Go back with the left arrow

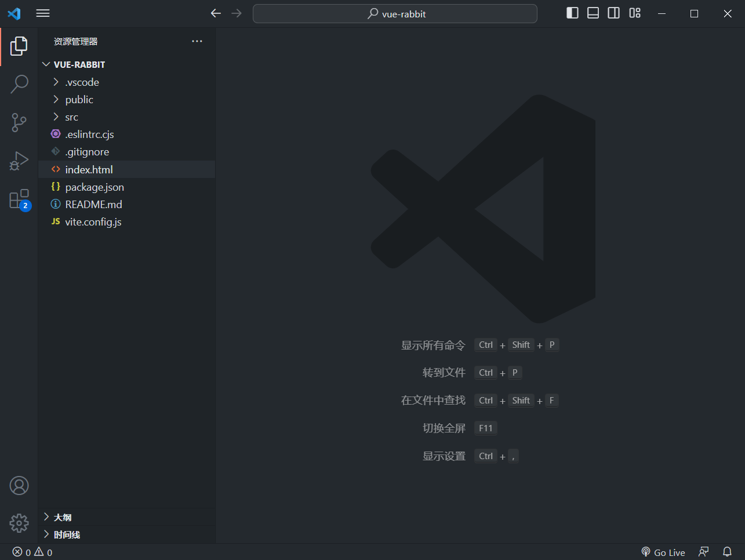pyautogui.click(x=216, y=13)
